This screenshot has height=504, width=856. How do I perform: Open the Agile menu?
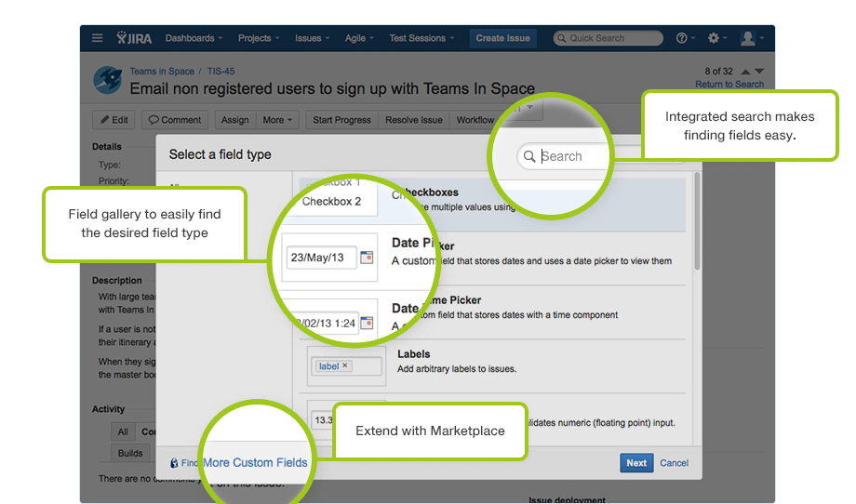(359, 38)
